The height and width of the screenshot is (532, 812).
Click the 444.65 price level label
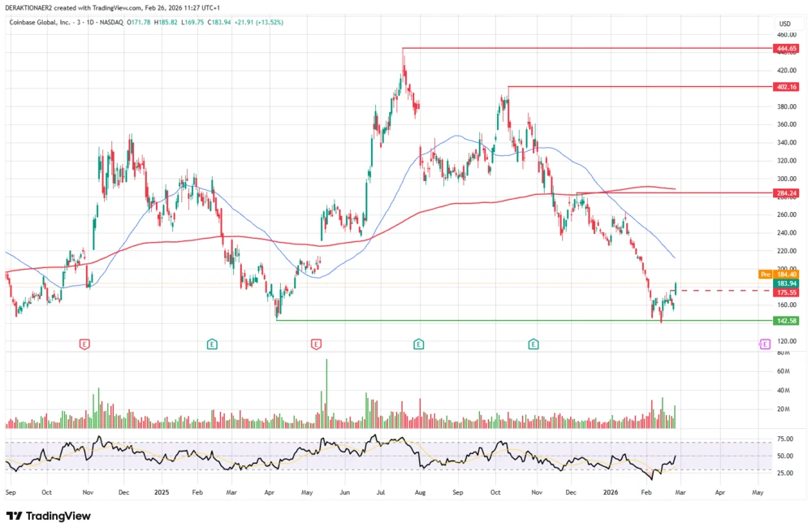(x=785, y=48)
